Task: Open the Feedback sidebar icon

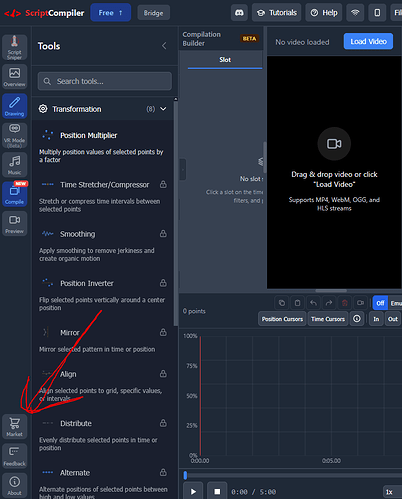Action: (x=14, y=456)
